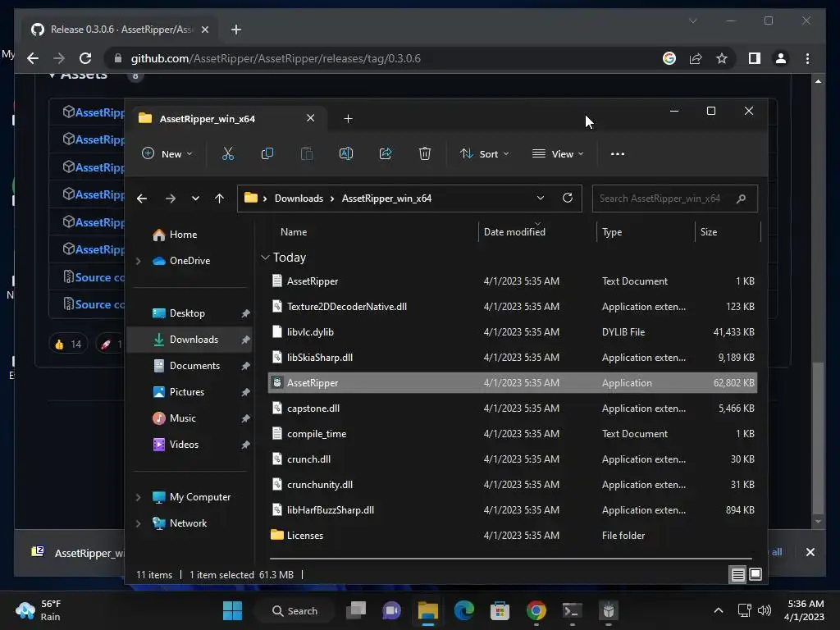The image size is (840, 630).
Task: Open Chrome side panel icon
Action: point(755,58)
